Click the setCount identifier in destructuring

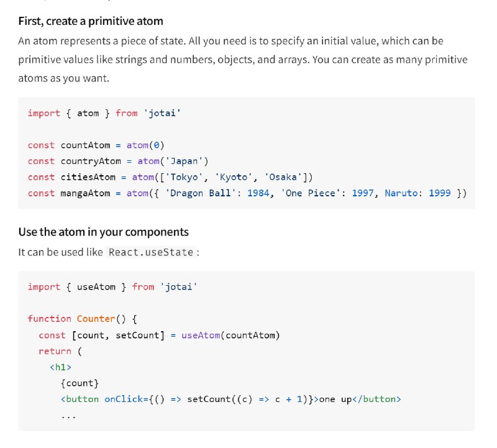[137, 336]
